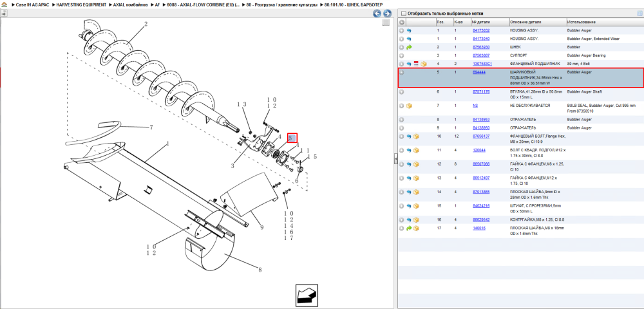Toggle show only selected labels checkbox
Screen dimensions: 644x309
403,13
